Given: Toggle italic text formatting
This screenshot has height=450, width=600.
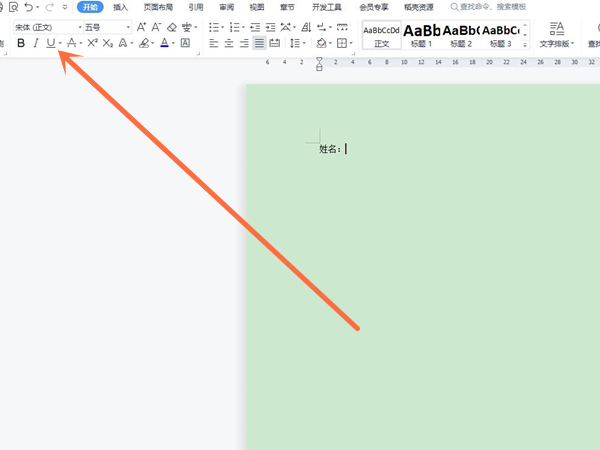Looking at the screenshot, I should (36, 44).
